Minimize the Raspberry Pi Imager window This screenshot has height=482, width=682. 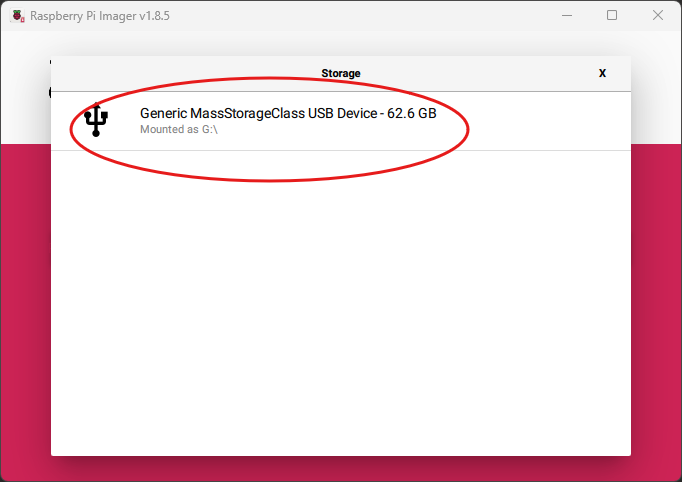pos(566,15)
